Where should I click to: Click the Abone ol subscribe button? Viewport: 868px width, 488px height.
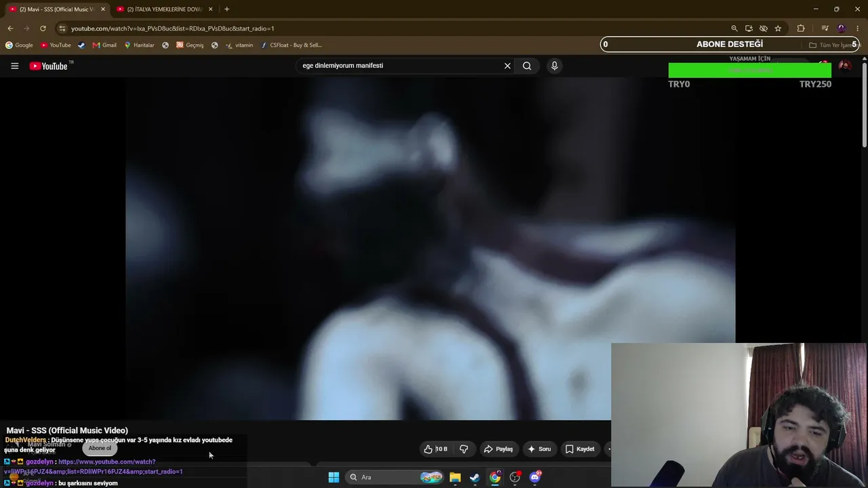(100, 448)
